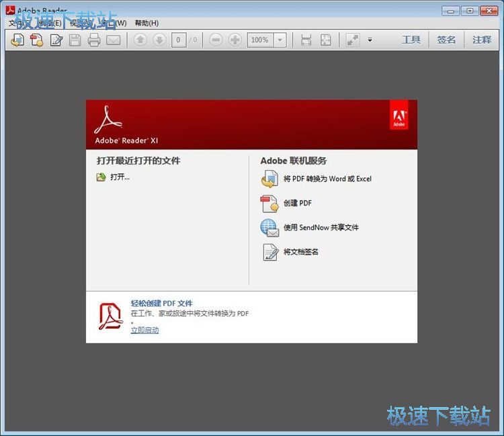Go to previous page with up arrow
Viewport: 504px width, 436px height.
point(140,40)
